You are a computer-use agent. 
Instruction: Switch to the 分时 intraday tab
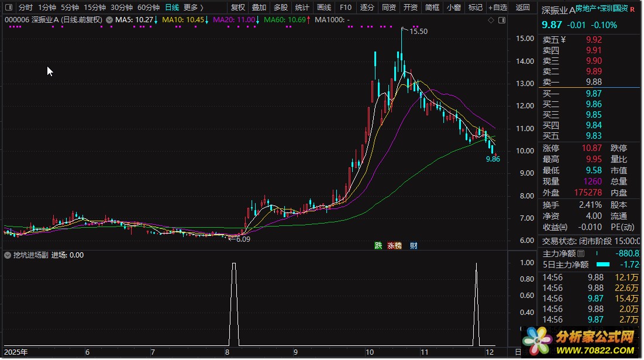click(25, 8)
